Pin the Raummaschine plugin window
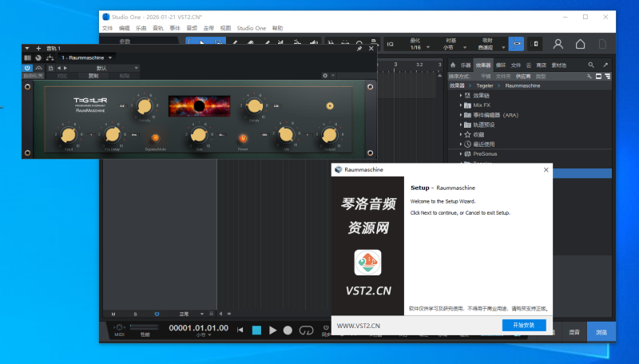This screenshot has height=364, width=639. (359, 49)
